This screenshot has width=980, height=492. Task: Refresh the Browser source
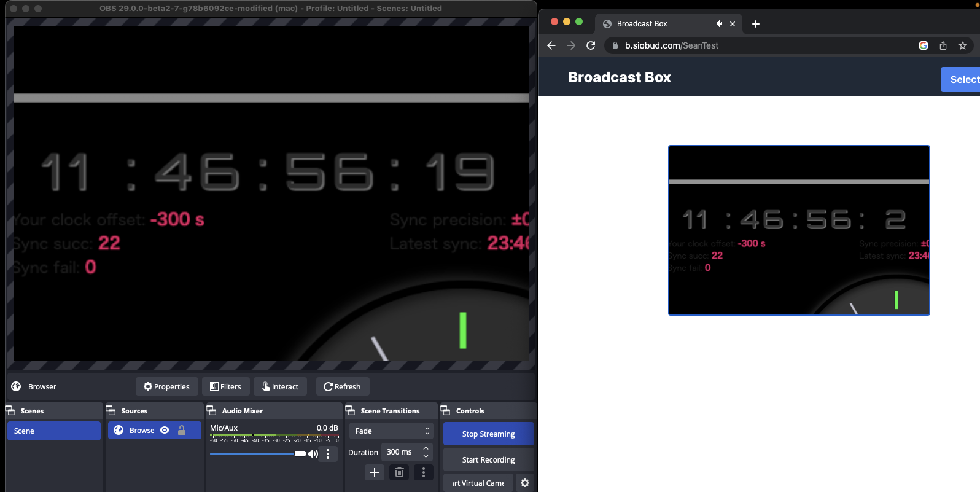343,386
